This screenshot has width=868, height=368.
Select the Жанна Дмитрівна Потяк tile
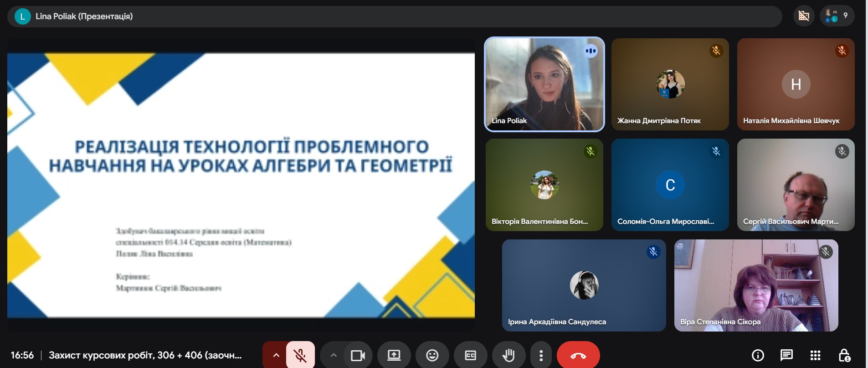[670, 84]
